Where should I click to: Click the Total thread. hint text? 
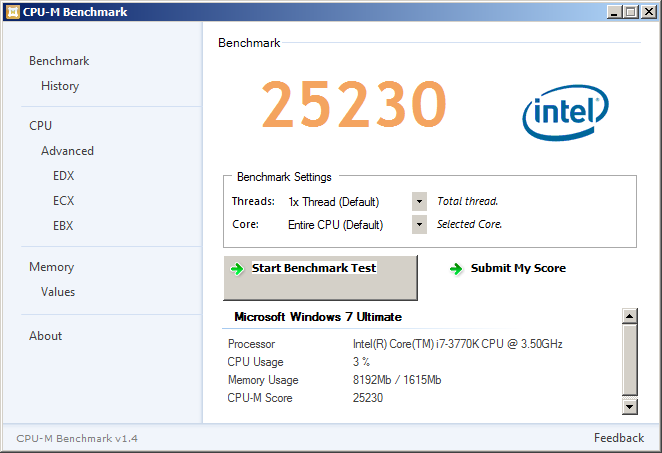click(x=467, y=201)
